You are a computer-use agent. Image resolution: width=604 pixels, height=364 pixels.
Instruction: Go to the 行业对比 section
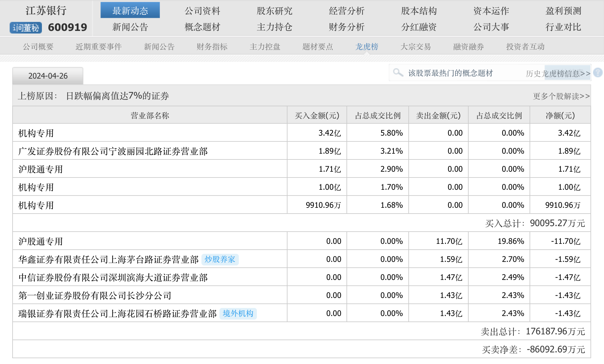pyautogui.click(x=563, y=27)
